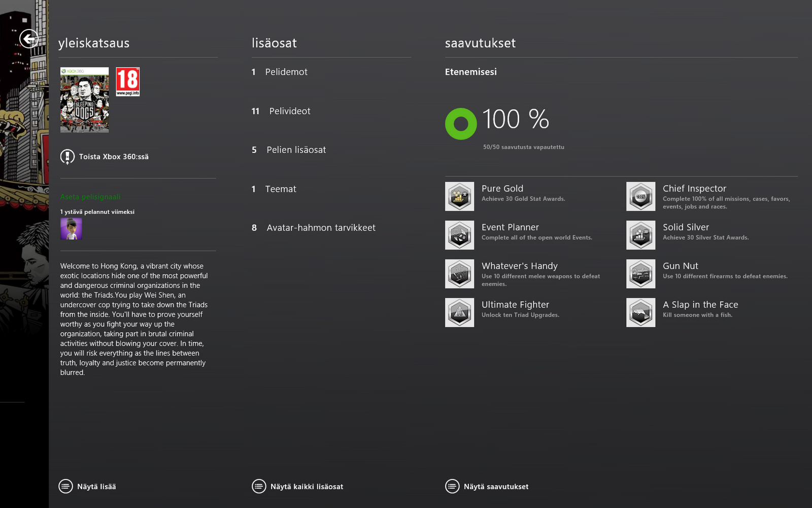Click the green 100 % progress ring
This screenshot has height=508, width=812.
pos(461,123)
